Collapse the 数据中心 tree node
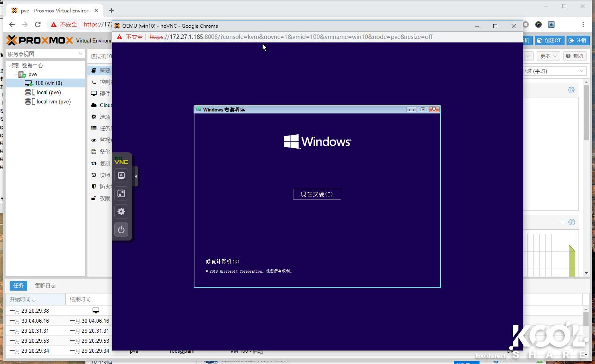The width and height of the screenshot is (595, 364). (10, 65)
